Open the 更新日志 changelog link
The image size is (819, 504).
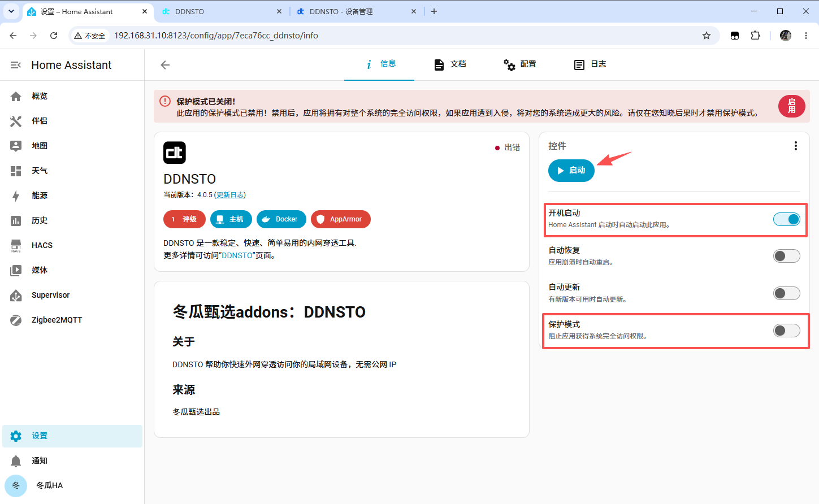click(230, 195)
